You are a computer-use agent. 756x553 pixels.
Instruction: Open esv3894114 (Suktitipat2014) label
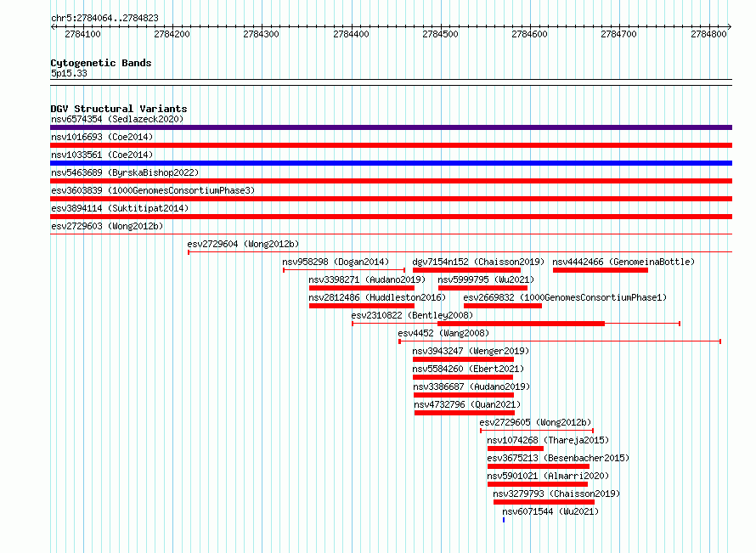tap(120, 208)
